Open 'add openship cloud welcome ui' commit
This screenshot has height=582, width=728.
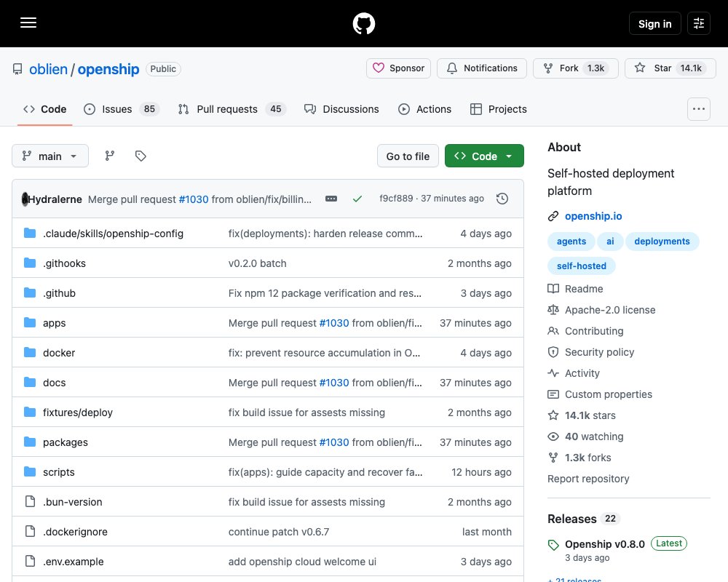pyautogui.click(x=302, y=562)
